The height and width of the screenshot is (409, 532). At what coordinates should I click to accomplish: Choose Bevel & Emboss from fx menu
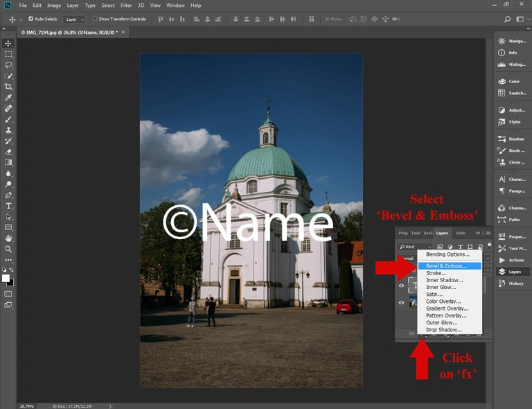[x=450, y=266]
